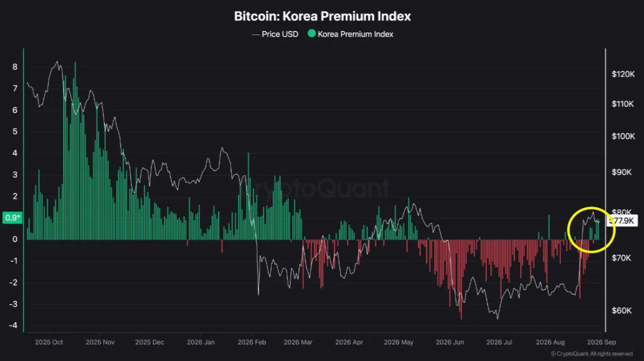Click the chart title Bitcoin: Korea Premium Index
The image size is (644, 361).
coord(323,16)
